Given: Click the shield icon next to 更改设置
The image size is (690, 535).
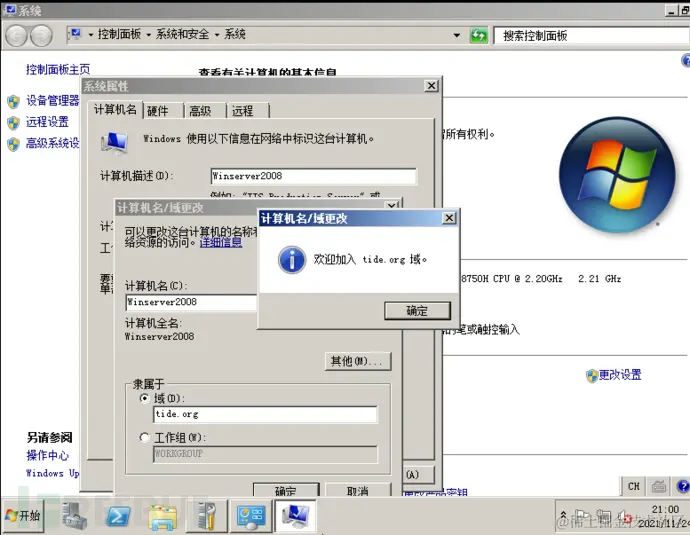Looking at the screenshot, I should (592, 376).
